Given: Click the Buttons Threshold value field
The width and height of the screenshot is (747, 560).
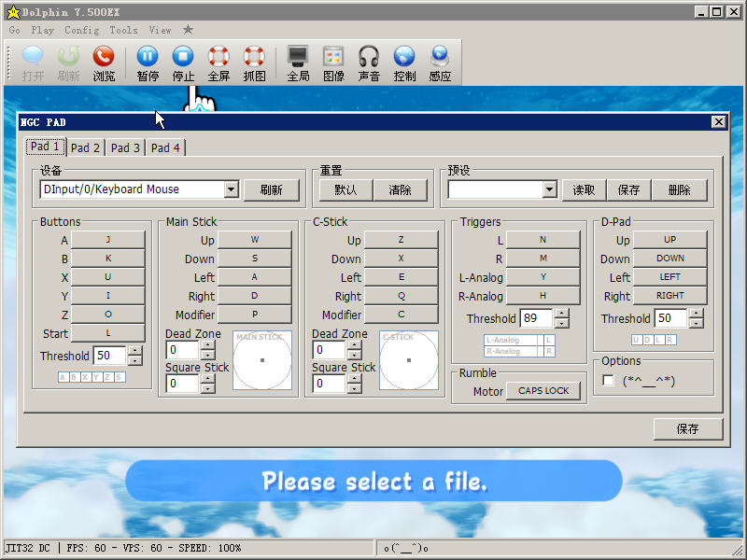Looking at the screenshot, I should tap(110, 356).
